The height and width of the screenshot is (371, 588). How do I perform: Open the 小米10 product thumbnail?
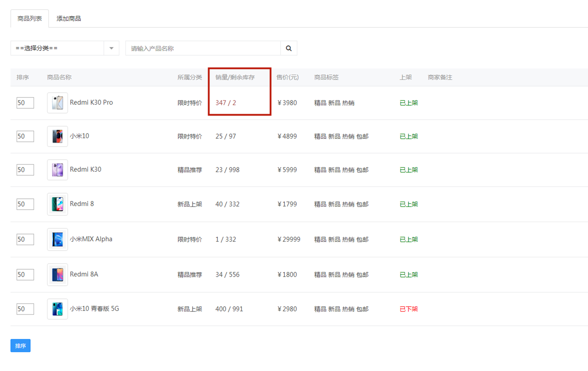[57, 136]
